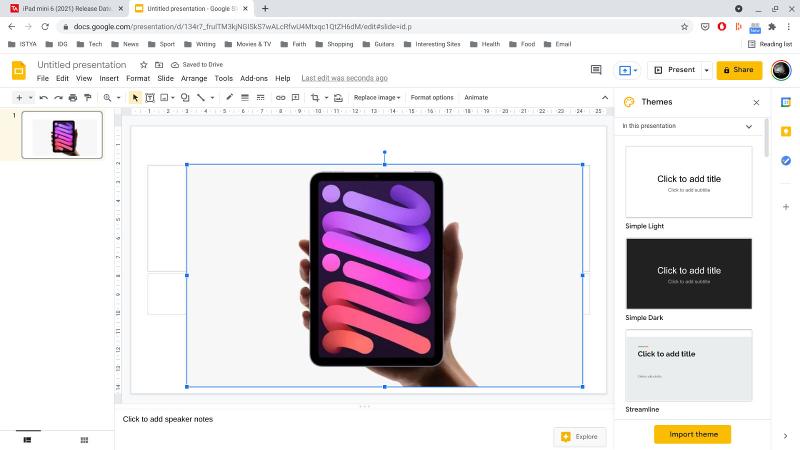
Task: Move presentation to a folder
Action: [x=159, y=65]
